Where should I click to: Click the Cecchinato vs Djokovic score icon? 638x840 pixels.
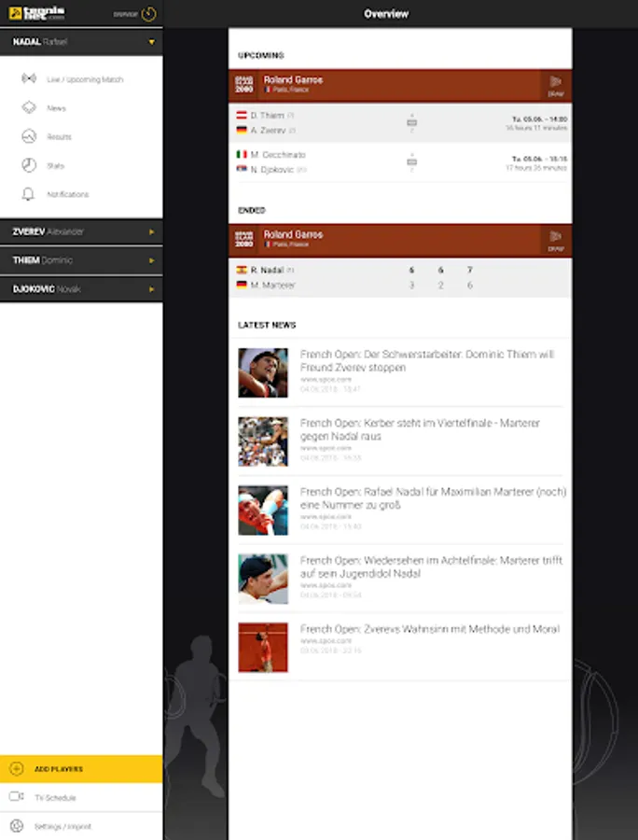coord(411,161)
